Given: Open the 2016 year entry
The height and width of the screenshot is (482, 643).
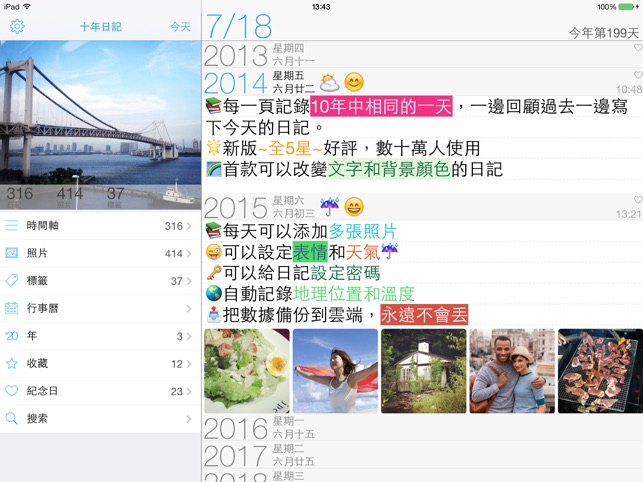Looking at the screenshot, I should pos(422,427).
